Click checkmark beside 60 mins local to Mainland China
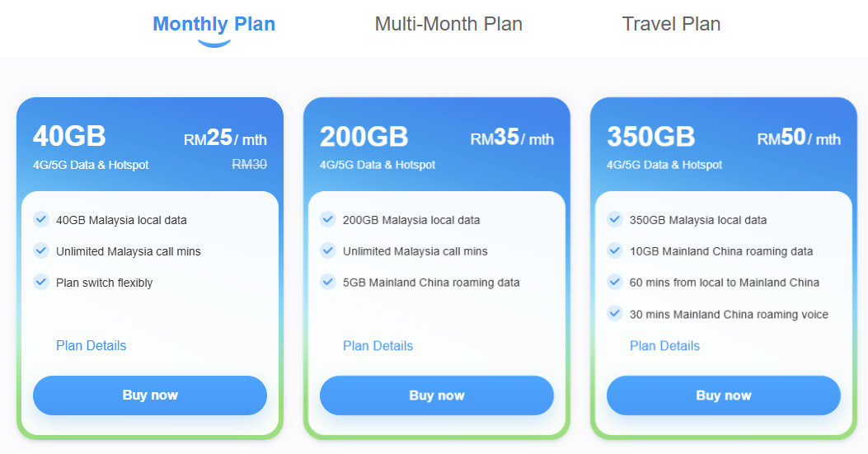The image size is (868, 454). [x=614, y=282]
